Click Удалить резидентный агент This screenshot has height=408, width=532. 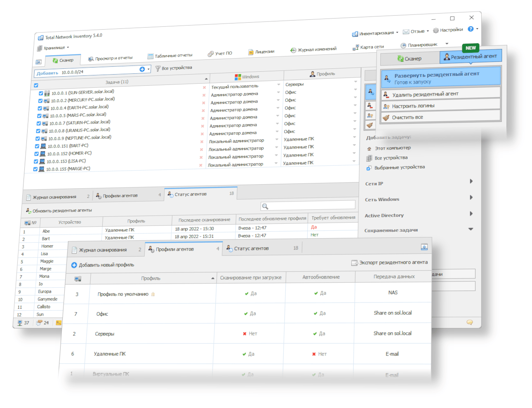(x=441, y=94)
